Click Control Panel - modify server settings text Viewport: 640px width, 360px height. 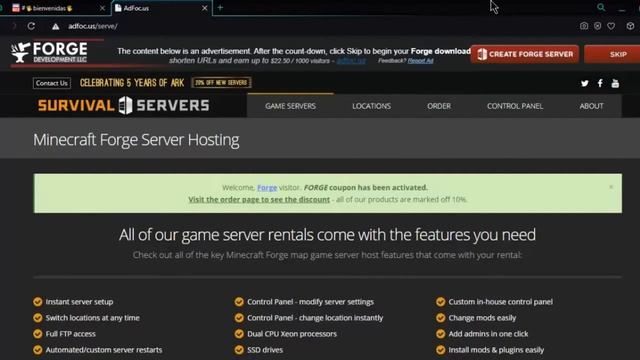pos(310,302)
